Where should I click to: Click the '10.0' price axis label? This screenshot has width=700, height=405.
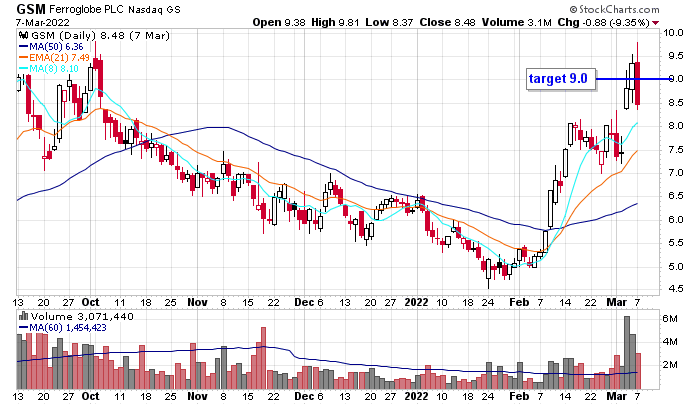point(673,33)
